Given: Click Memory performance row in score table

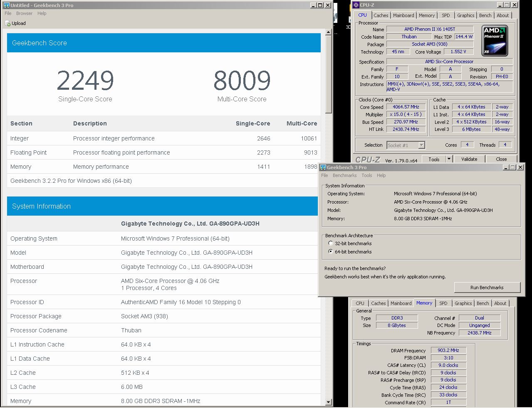Looking at the screenshot, I should coord(163,167).
